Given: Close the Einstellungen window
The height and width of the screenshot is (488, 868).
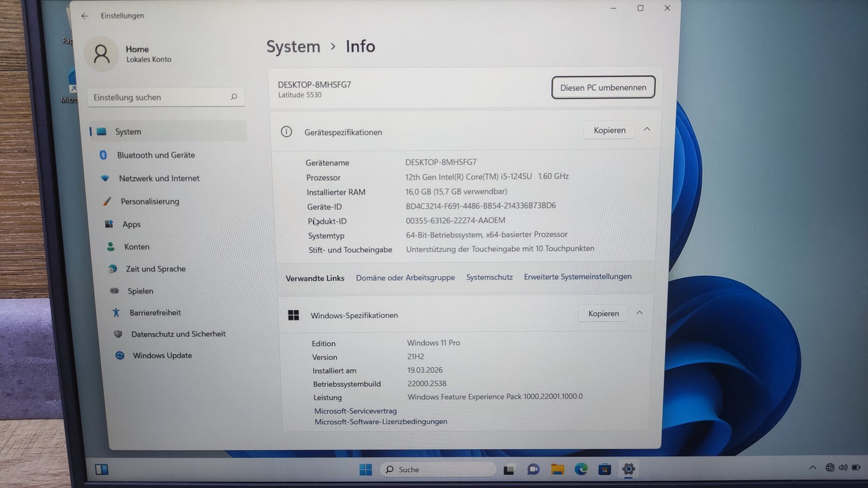Looking at the screenshot, I should pyautogui.click(x=667, y=8).
